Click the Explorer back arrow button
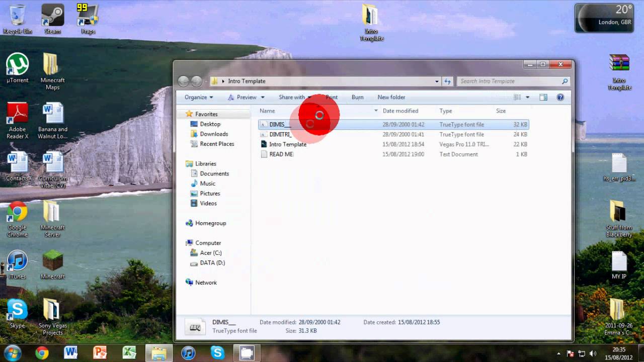The width and height of the screenshot is (644, 362). [183, 81]
